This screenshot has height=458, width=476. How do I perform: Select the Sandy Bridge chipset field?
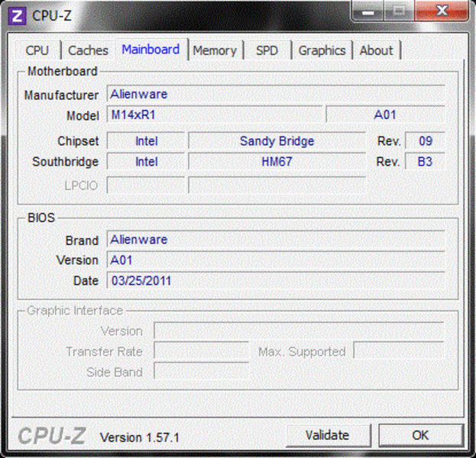[277, 140]
